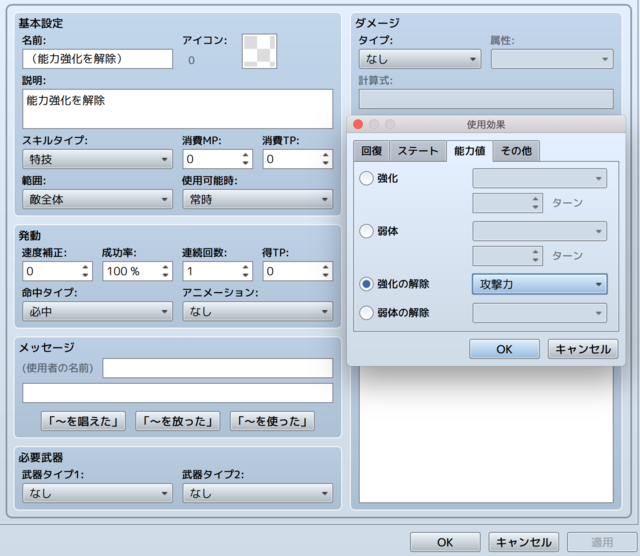Click OK in the 使用効果 dialog

tap(504, 349)
